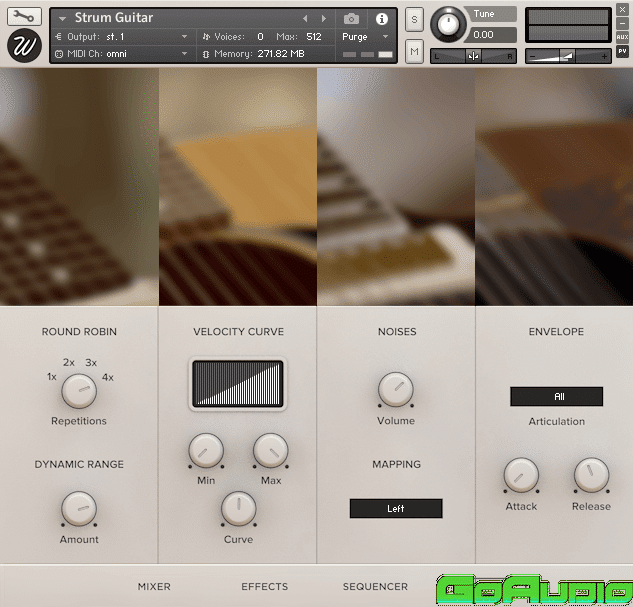This screenshot has width=633, height=607.
Task: Open the Articulation 'All' selector
Action: 557,397
